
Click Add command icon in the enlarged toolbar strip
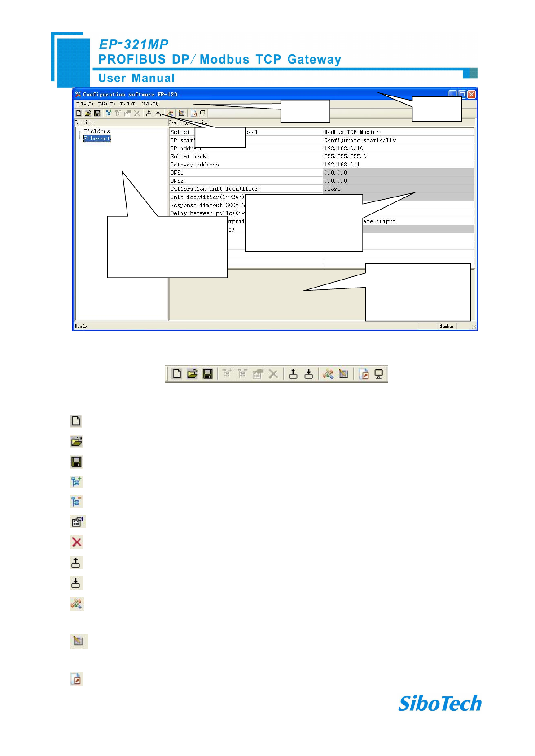click(x=258, y=374)
